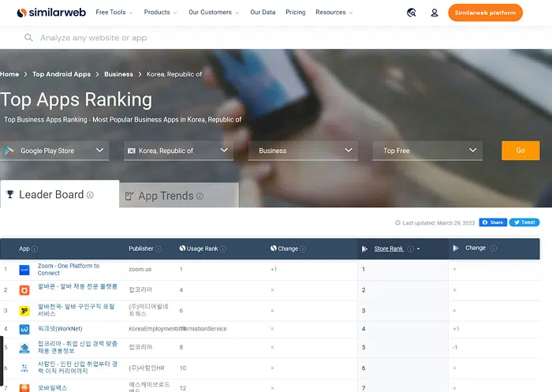Click the 알바천국 yellow app icon
The width and height of the screenshot is (552, 392).
pyautogui.click(x=24, y=311)
